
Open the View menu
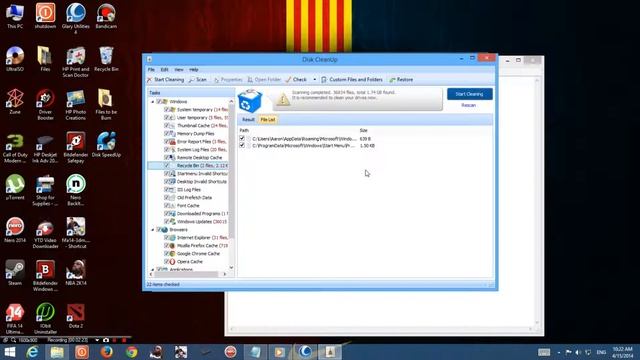click(x=179, y=70)
